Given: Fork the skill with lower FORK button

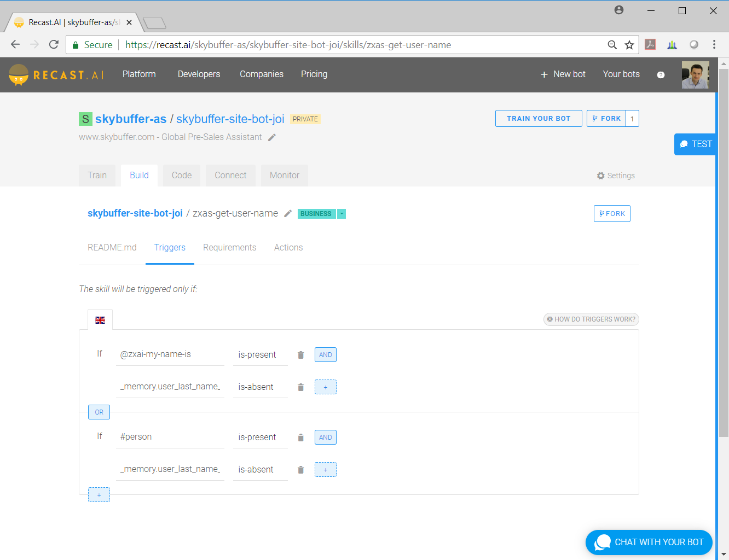Looking at the screenshot, I should (612, 214).
